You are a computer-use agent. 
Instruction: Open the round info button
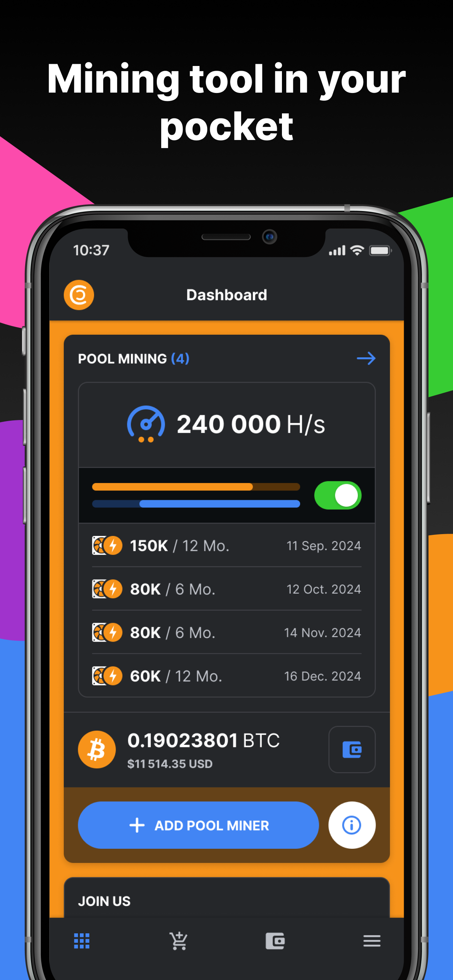pyautogui.click(x=352, y=825)
